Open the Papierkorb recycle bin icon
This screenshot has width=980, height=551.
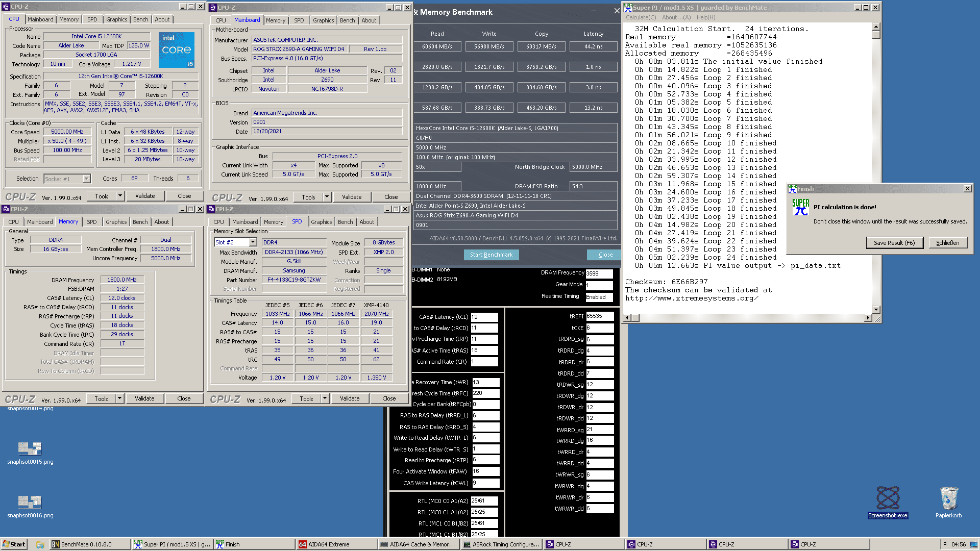948,498
